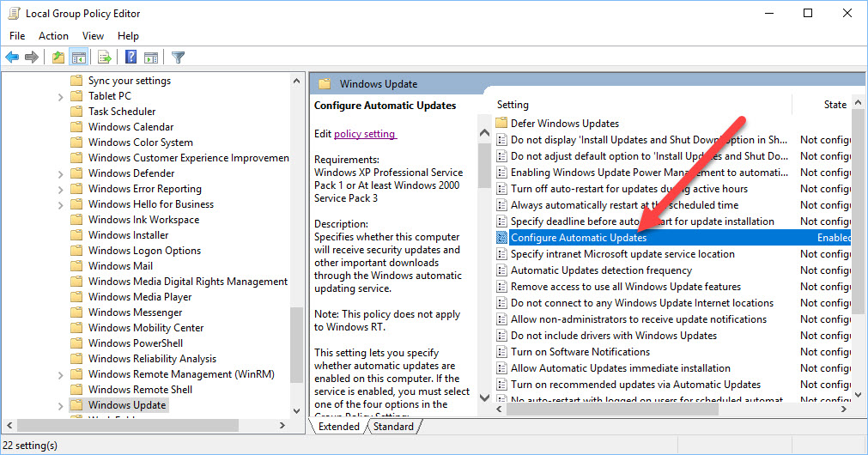Image resolution: width=868 pixels, height=455 pixels.
Task: Open Help via the question mark icon
Action: [131, 58]
